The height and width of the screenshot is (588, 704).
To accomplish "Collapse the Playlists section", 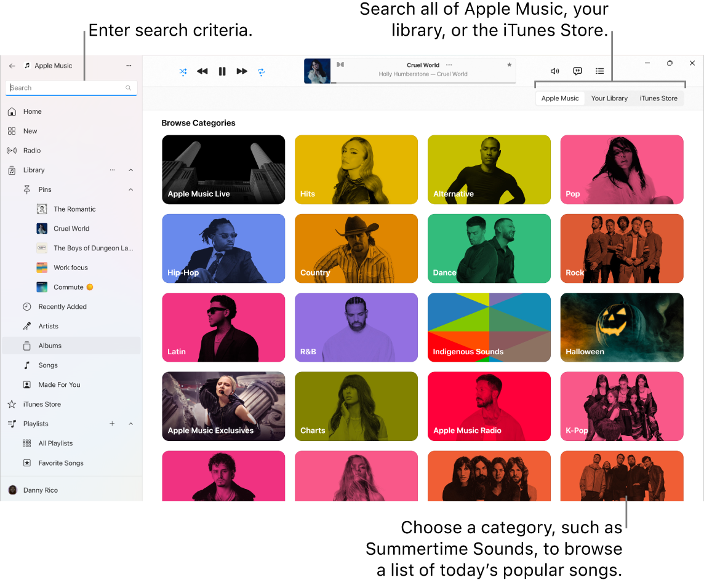I will click(x=130, y=424).
